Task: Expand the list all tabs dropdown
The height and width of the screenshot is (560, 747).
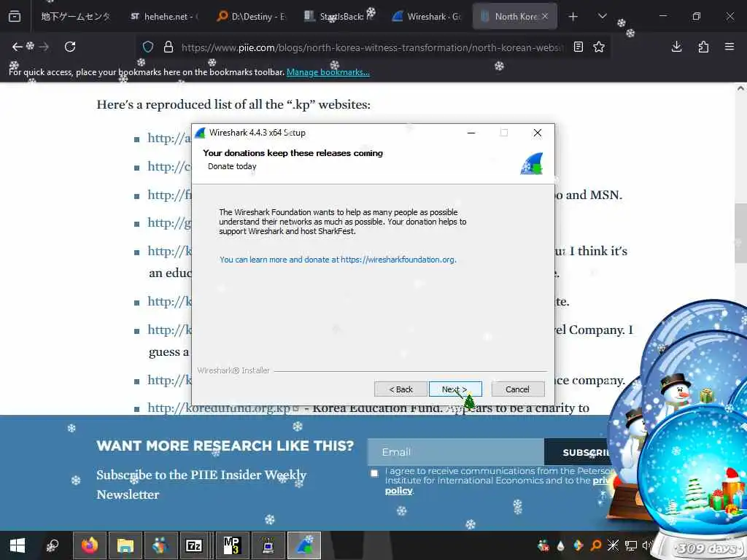Action: point(602,17)
